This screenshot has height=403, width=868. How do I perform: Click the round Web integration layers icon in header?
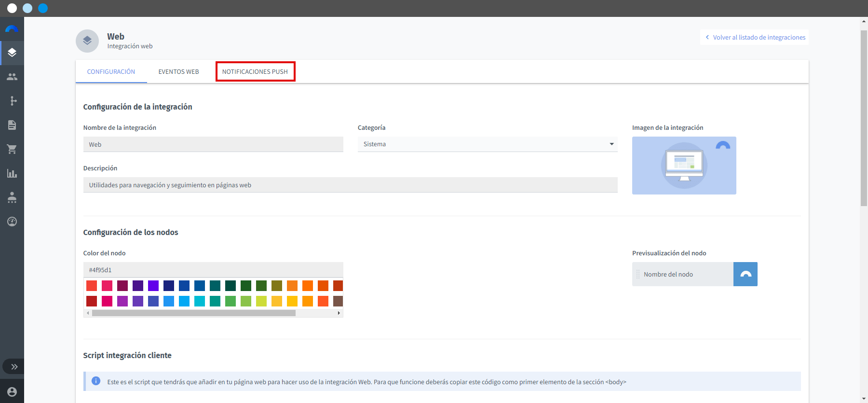(x=87, y=41)
